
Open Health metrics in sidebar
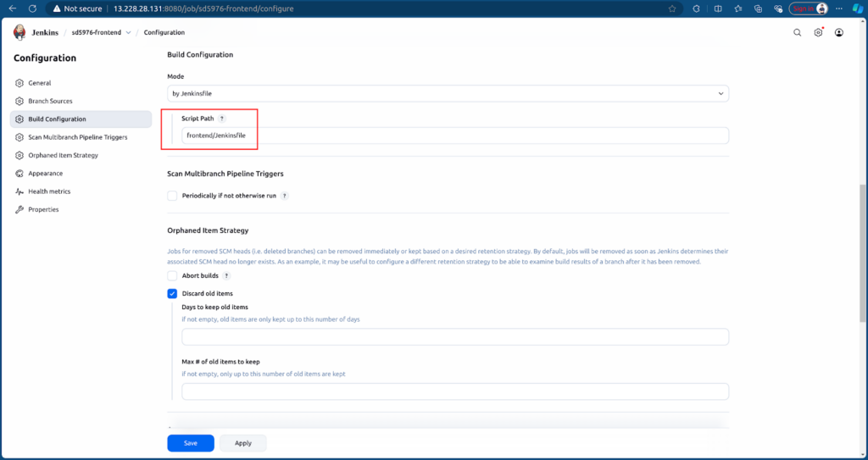49,191
